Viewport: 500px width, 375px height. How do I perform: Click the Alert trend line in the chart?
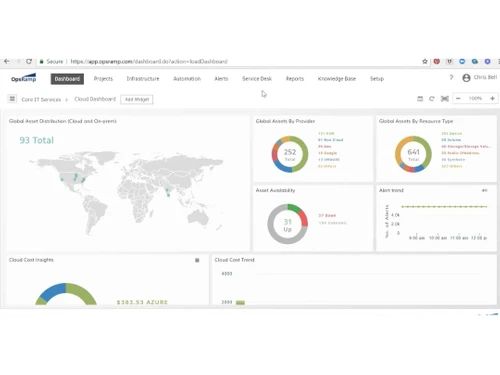444,207
